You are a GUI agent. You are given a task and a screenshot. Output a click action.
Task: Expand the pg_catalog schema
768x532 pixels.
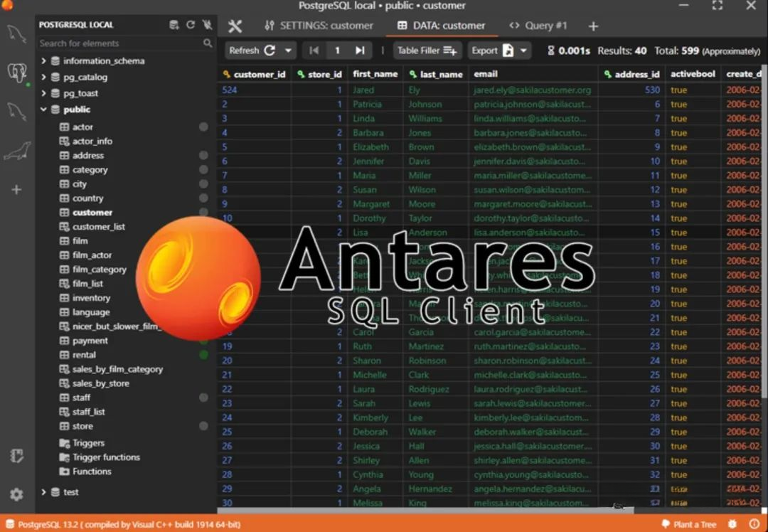43,77
